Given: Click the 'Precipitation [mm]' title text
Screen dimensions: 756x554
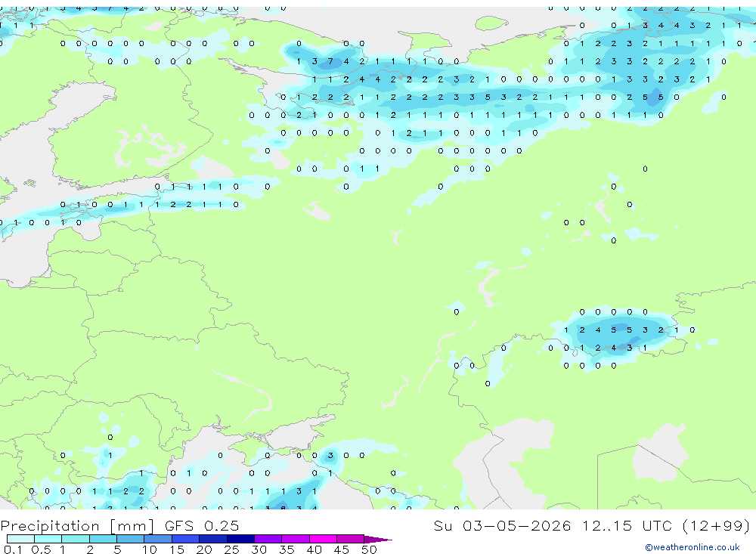Looking at the screenshot, I should coord(77,525).
